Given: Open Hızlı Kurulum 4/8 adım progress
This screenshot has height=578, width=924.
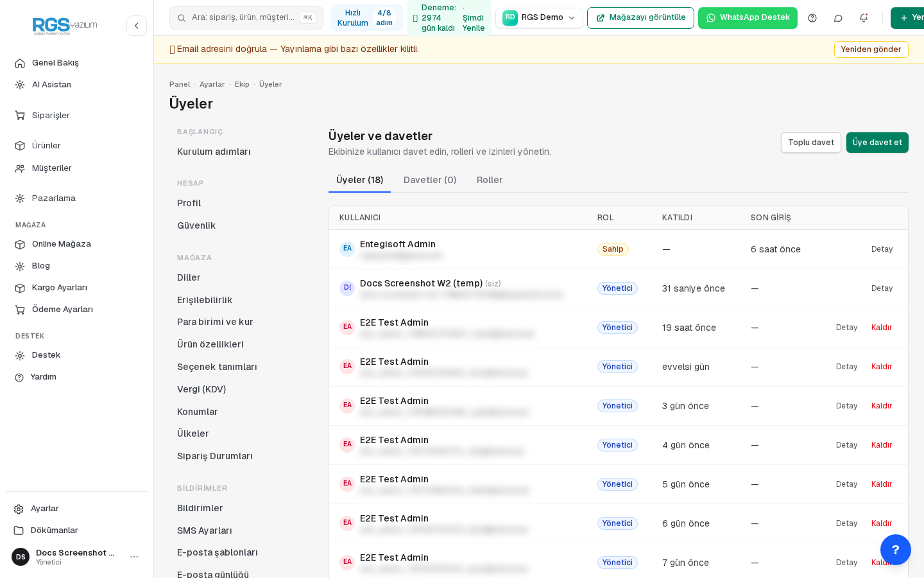Looking at the screenshot, I should [x=367, y=18].
